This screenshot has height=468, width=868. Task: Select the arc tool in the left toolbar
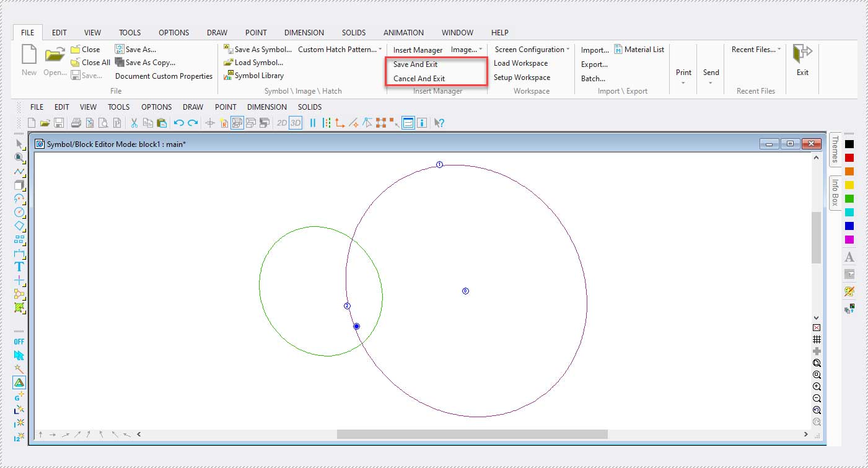(x=19, y=198)
